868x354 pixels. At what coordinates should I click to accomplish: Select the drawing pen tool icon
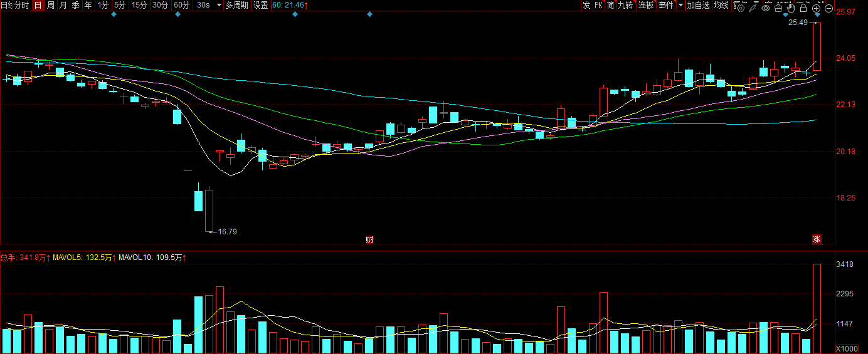[x=753, y=8]
